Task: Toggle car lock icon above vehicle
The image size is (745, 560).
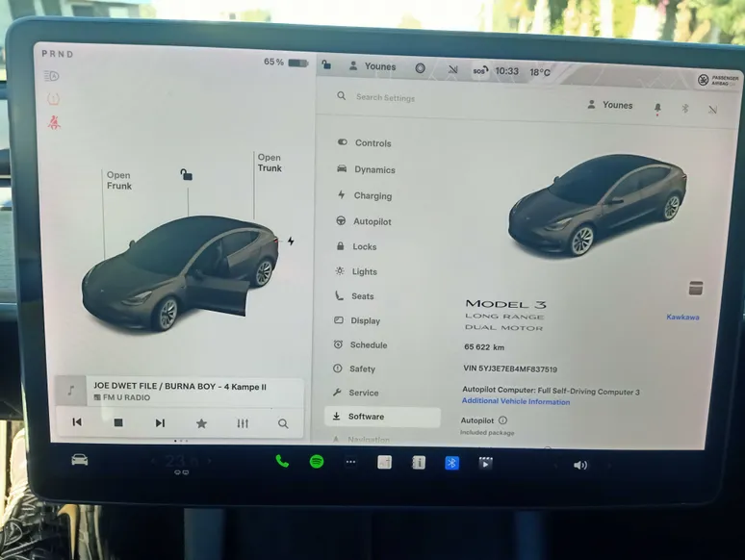Action: click(x=187, y=174)
